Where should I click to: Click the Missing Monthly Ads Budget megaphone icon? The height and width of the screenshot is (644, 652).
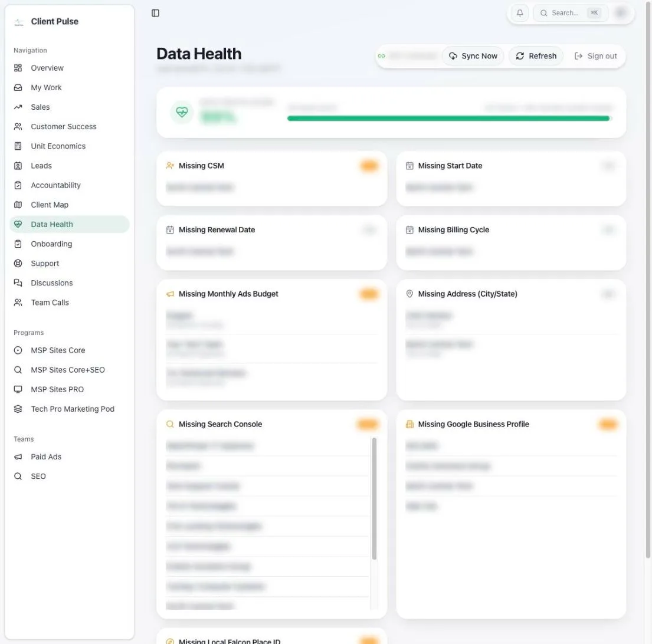pos(170,294)
